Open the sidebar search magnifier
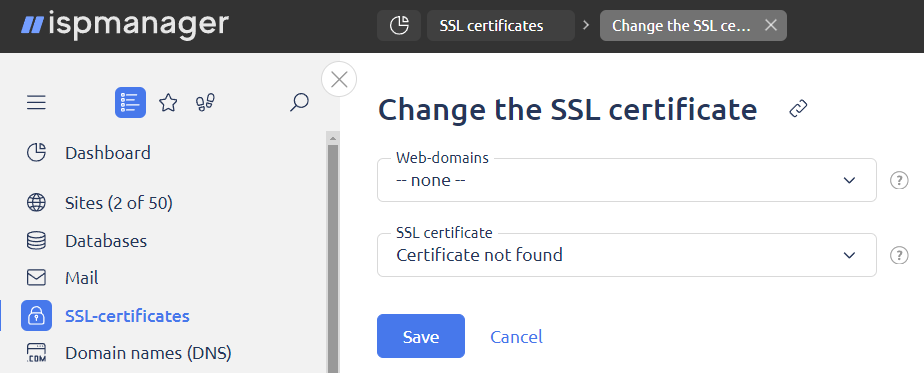This screenshot has width=924, height=373. 299,103
